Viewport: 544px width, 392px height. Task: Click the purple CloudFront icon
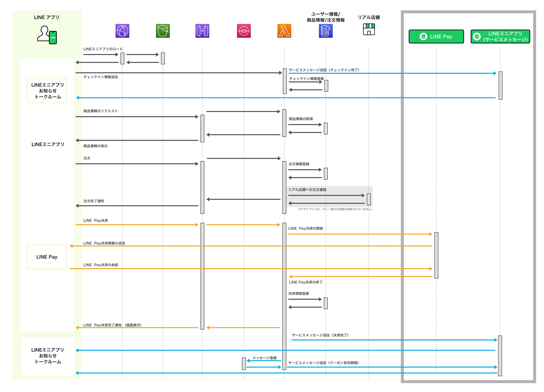tap(122, 31)
